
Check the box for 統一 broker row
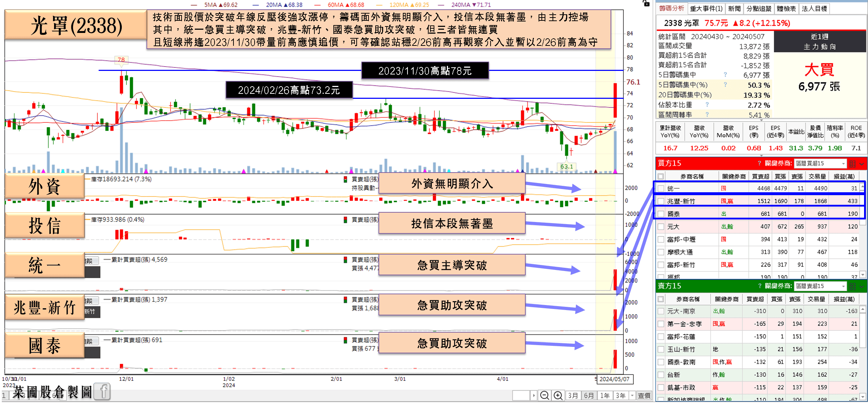click(x=661, y=188)
